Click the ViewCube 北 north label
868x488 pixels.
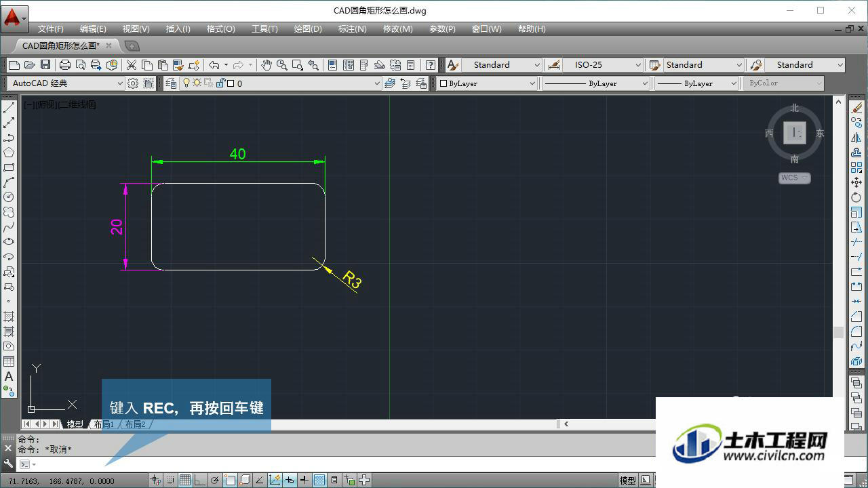click(x=794, y=108)
